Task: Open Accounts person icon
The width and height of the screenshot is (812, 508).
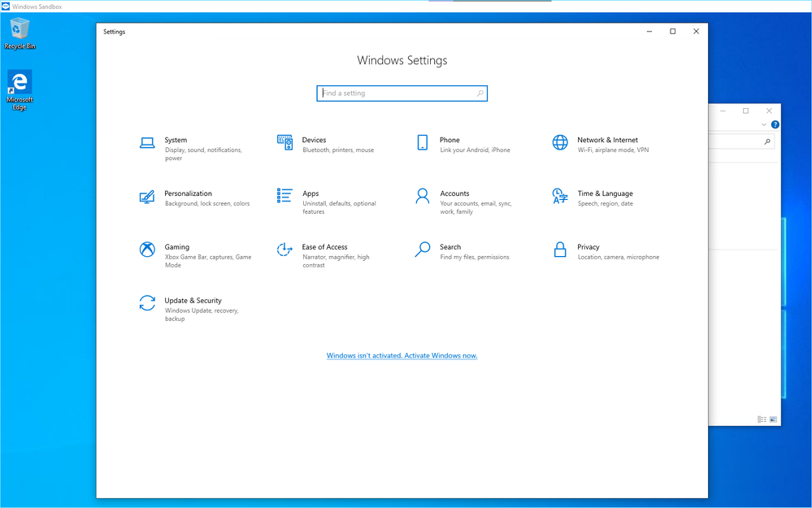Action: point(423,196)
